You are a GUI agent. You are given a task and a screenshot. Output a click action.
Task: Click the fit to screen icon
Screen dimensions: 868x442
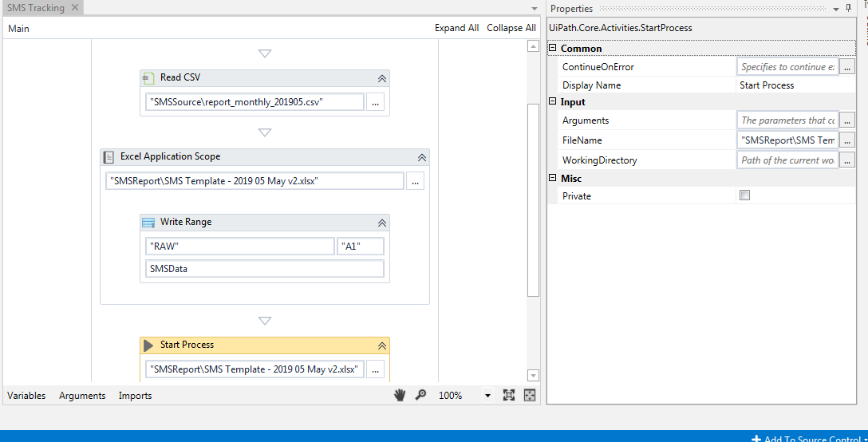click(509, 395)
